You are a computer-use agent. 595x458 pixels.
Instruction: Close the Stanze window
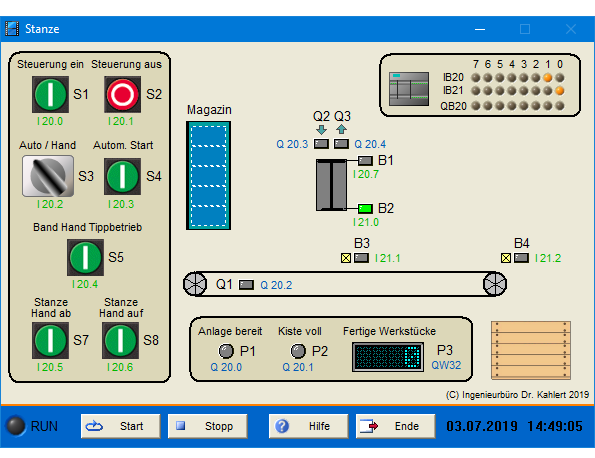click(571, 29)
